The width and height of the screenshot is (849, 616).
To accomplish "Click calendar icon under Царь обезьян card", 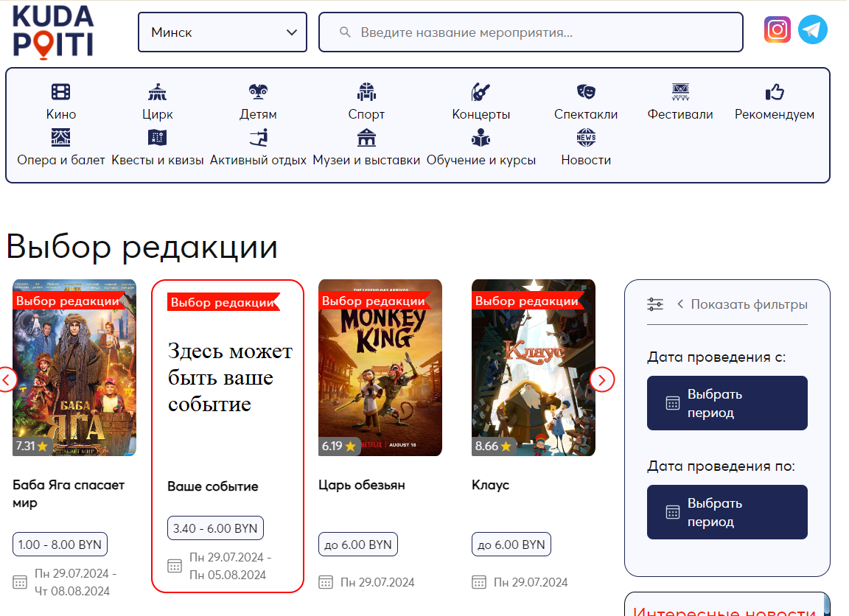I will (x=326, y=582).
